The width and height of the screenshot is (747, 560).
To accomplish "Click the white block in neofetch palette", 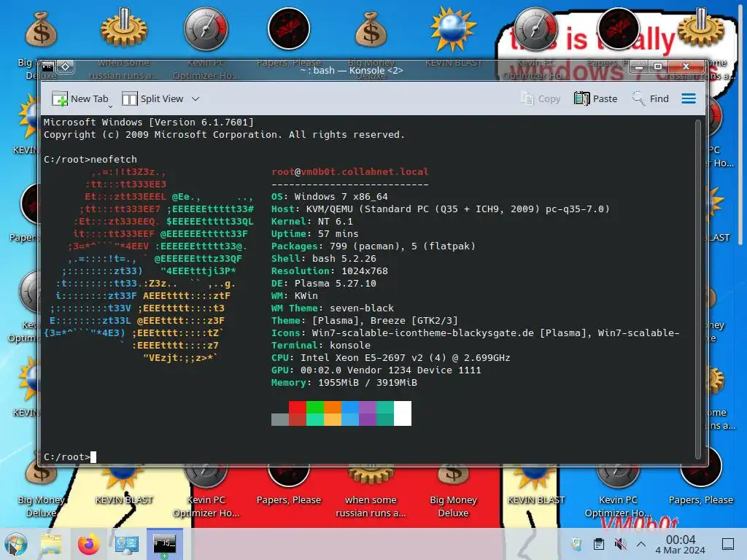I will [x=403, y=413].
